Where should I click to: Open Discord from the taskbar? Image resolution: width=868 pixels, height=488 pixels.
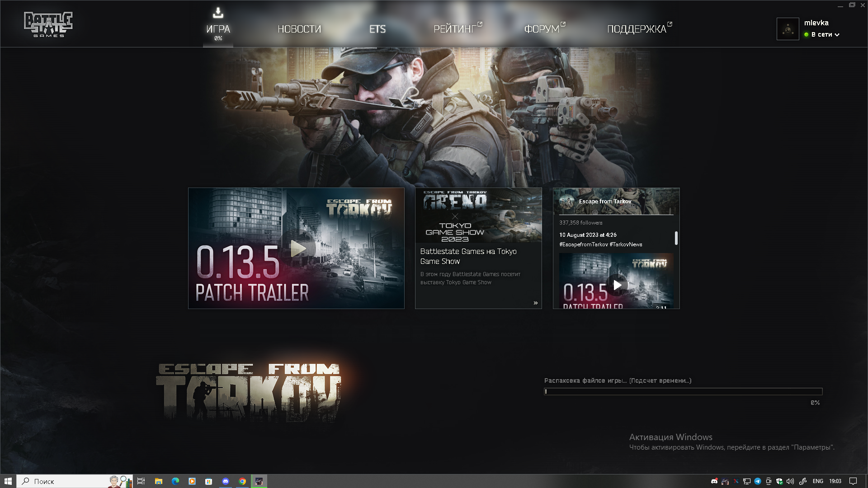[226, 481]
